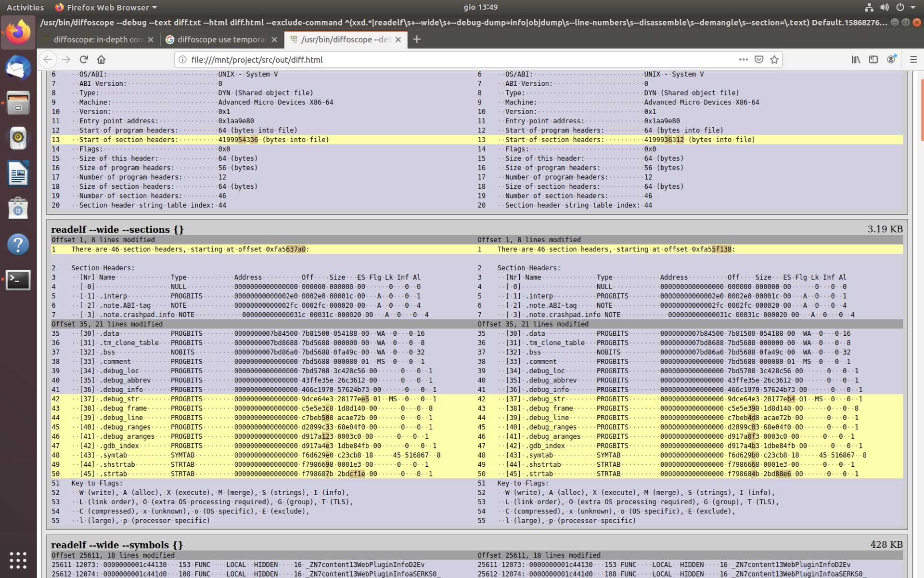
Task: Click right '.debug_aranges' row
Action: point(690,436)
